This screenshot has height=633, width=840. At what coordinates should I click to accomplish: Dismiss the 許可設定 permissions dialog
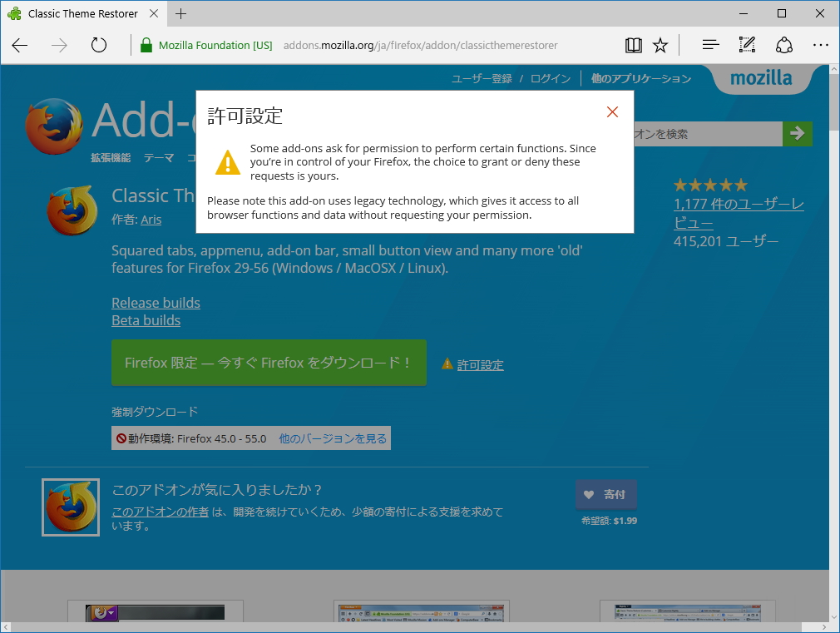(612, 111)
